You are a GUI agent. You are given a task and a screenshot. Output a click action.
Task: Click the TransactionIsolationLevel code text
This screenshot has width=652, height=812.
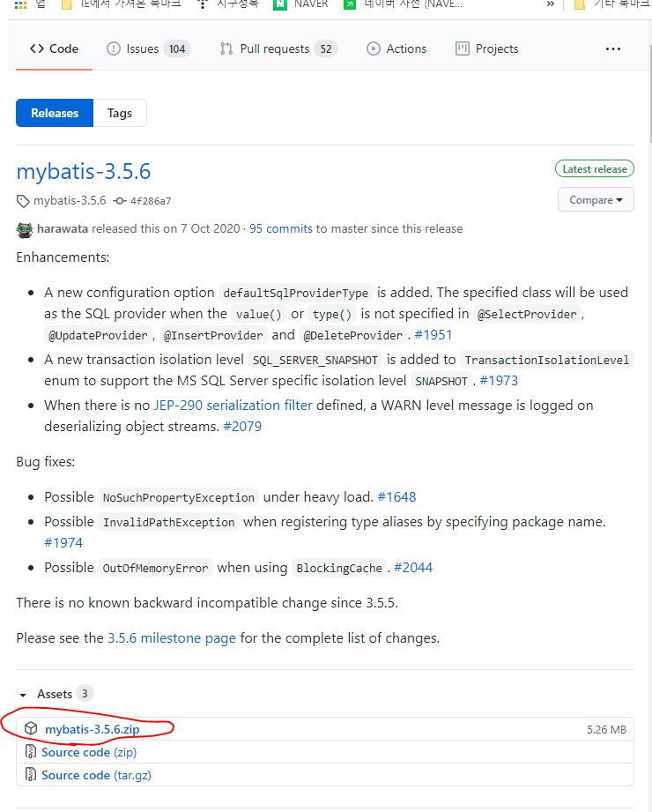pyautogui.click(x=547, y=360)
